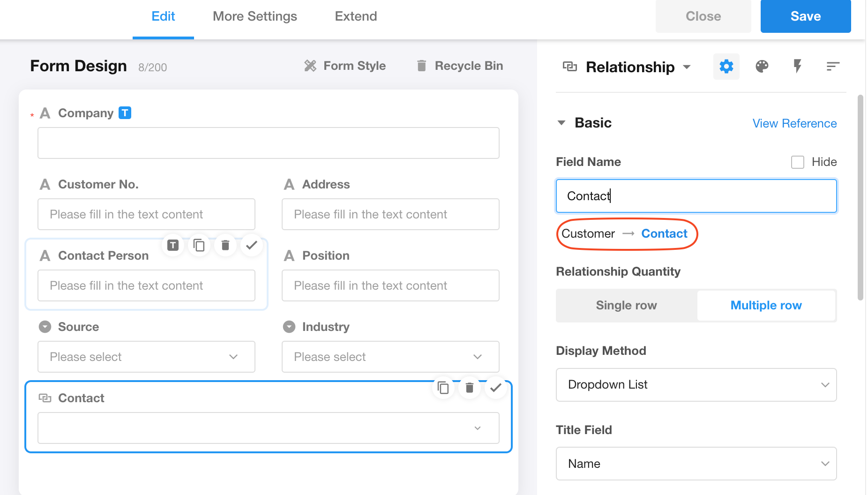The width and height of the screenshot is (868, 495).
Task: Select Single row relationship quantity
Action: 626,305
